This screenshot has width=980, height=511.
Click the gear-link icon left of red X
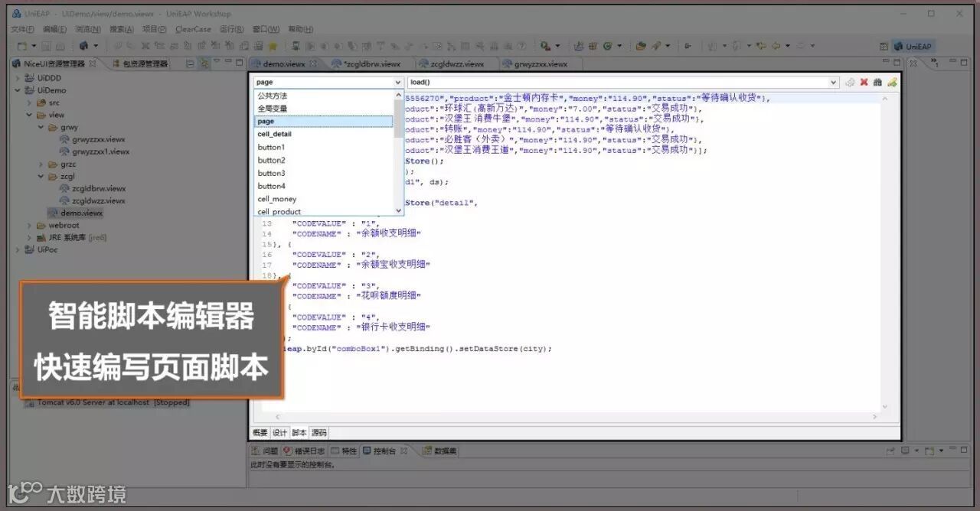click(850, 83)
